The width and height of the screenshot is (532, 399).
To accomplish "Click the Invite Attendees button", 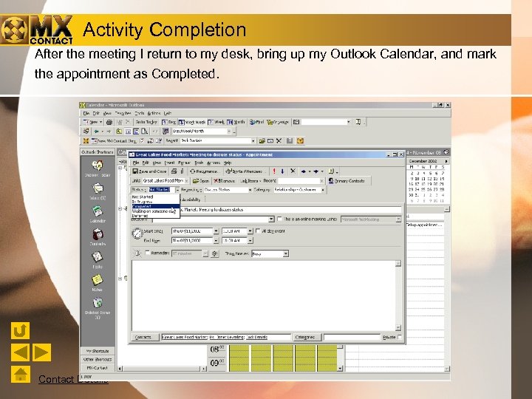I will click(x=245, y=171).
